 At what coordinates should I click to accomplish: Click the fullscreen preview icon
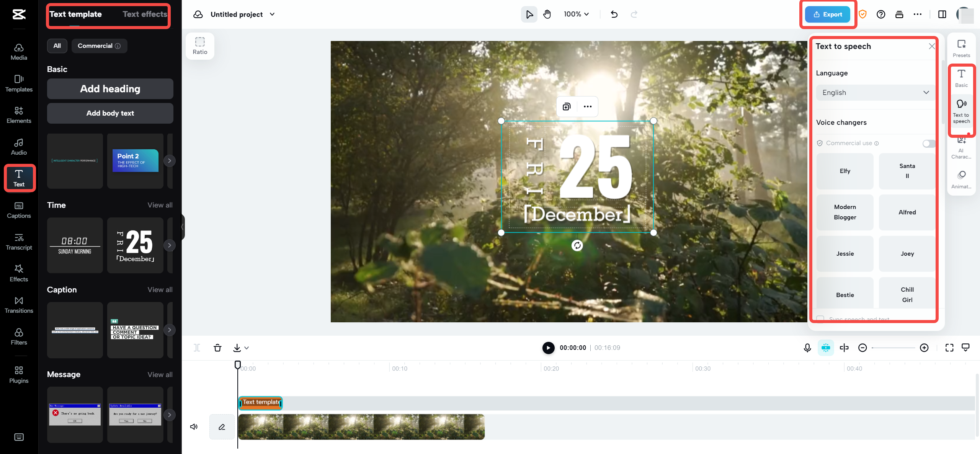click(x=949, y=348)
